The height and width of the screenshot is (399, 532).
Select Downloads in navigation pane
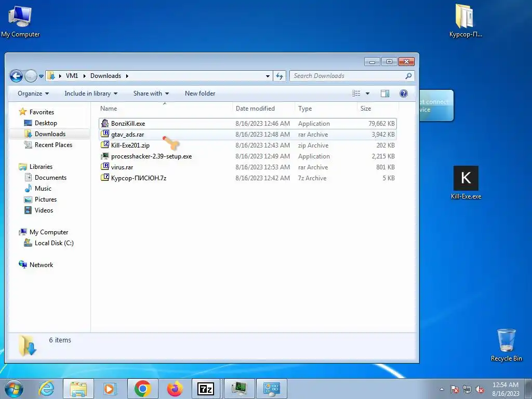tap(50, 134)
